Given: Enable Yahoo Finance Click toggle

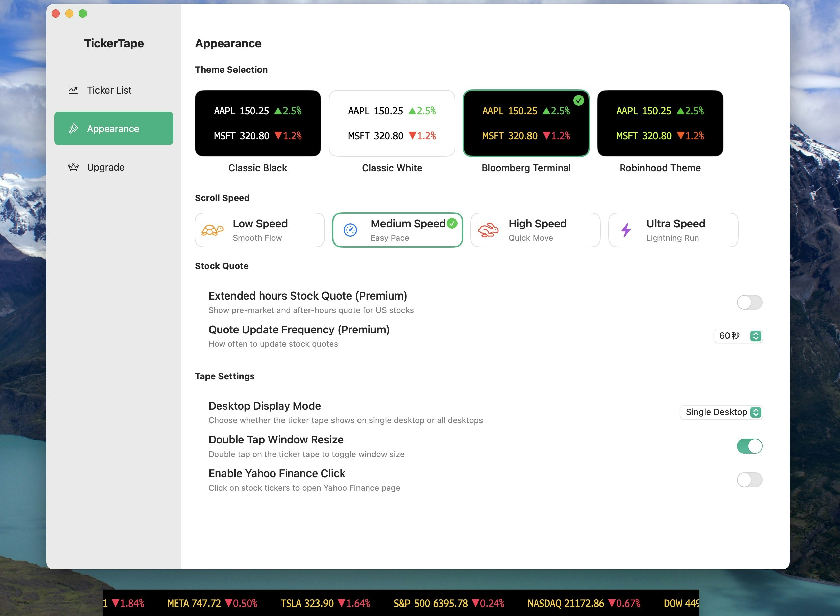Looking at the screenshot, I should (749, 480).
